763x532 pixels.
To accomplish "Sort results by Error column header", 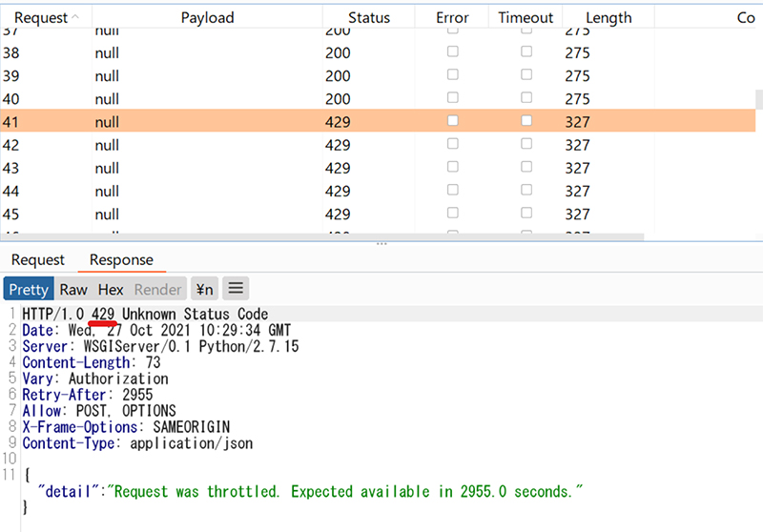I will (452, 17).
